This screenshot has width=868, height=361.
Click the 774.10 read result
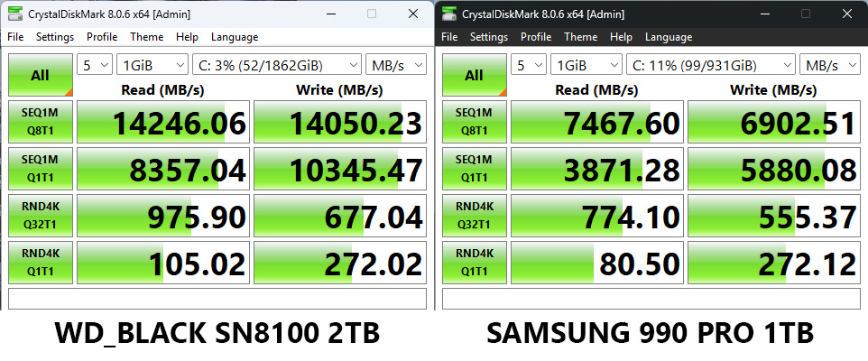[597, 217]
